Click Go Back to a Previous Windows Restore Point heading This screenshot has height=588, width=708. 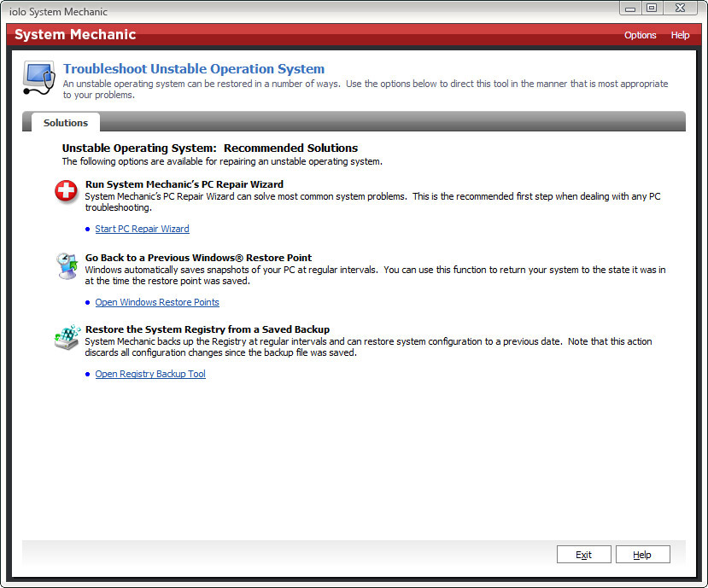pyautogui.click(x=198, y=258)
